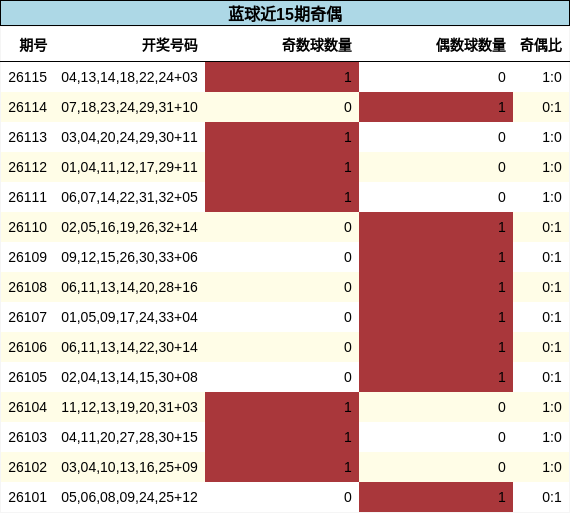Click red odd-count cell in row 26102
Viewport: 570px width, 513px height.
282,467
